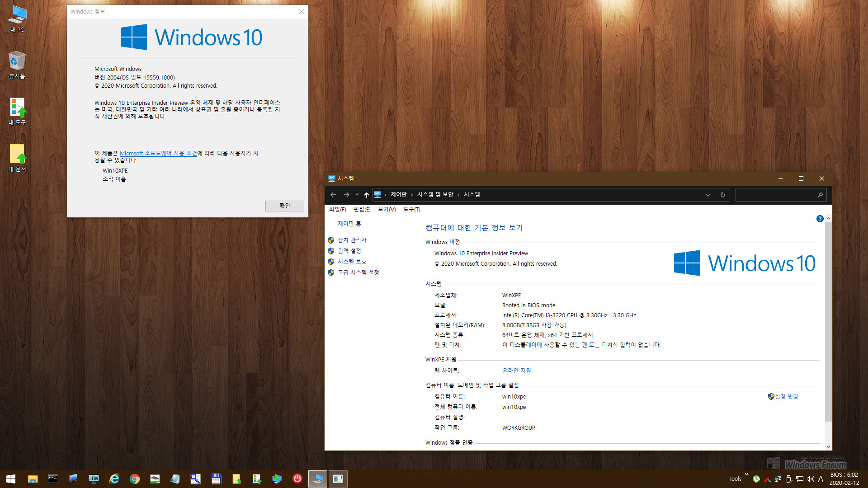
Task: Open the disk drive utility taskbar icon
Action: 155,479
